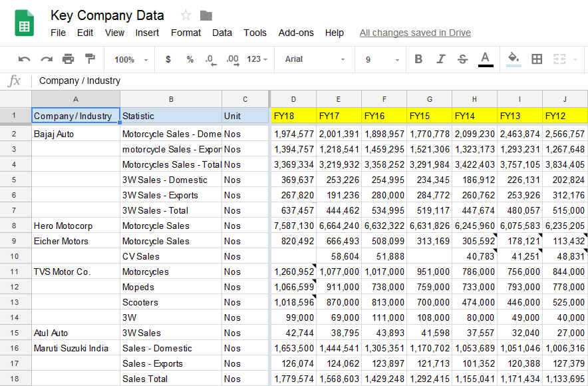Click the Statistic header cell
This screenshot has width=588, height=386.
click(171, 116)
